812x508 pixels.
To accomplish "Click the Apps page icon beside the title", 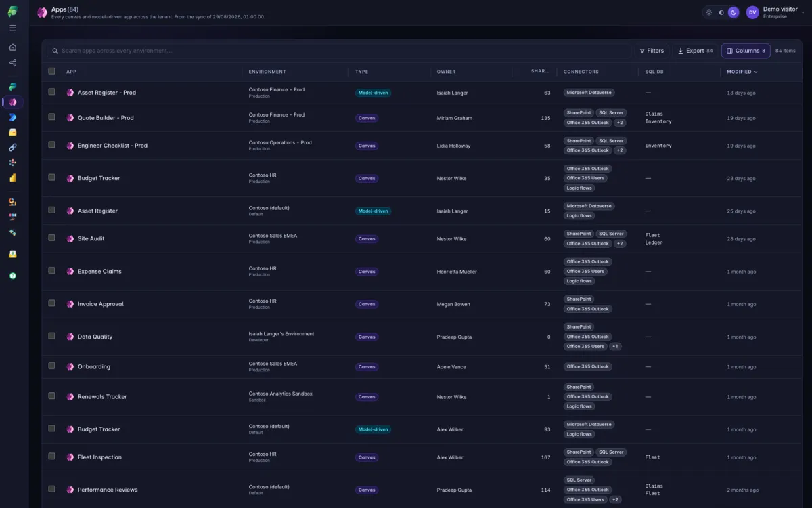I will (x=43, y=12).
